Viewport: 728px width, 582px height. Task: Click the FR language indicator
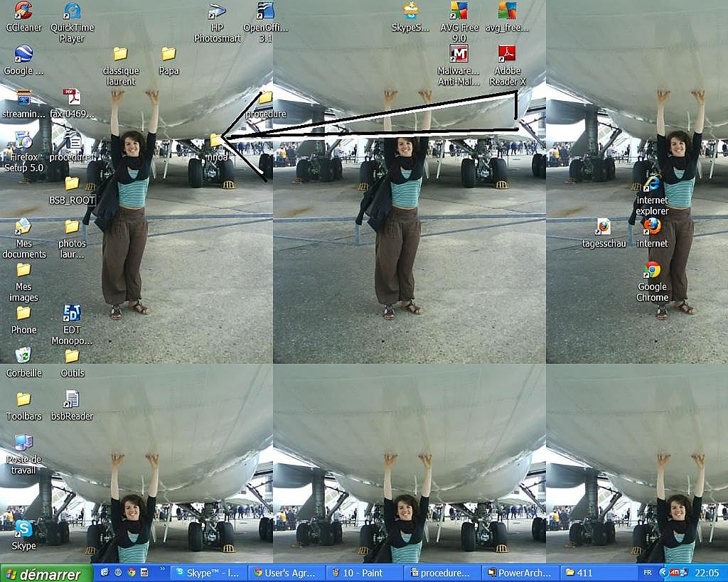(647, 573)
